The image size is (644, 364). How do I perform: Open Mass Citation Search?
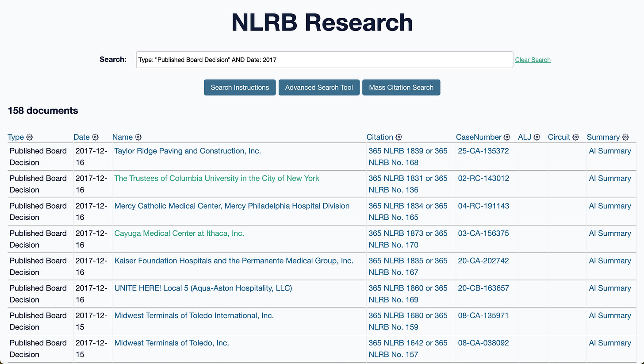(401, 88)
